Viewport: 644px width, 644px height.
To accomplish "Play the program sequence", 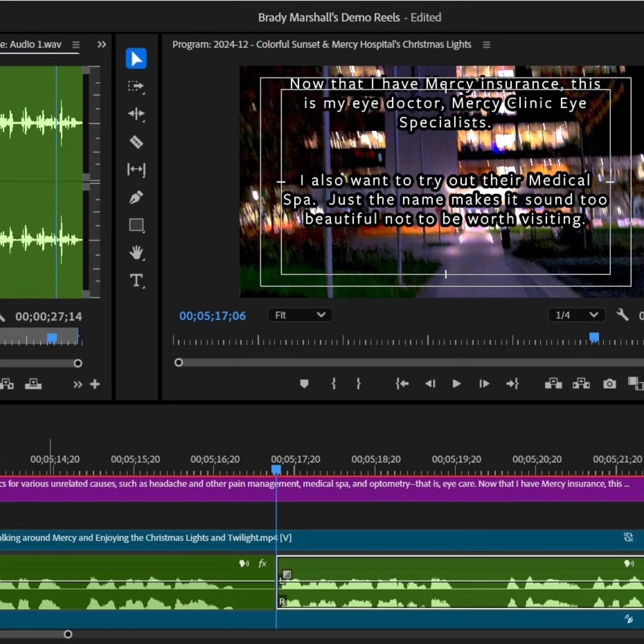I will point(457,384).
